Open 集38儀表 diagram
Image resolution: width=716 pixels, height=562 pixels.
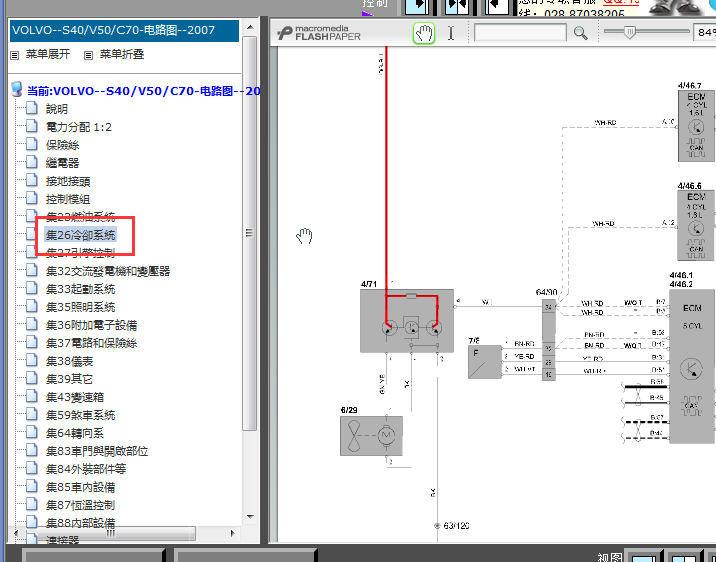pyautogui.click(x=69, y=361)
